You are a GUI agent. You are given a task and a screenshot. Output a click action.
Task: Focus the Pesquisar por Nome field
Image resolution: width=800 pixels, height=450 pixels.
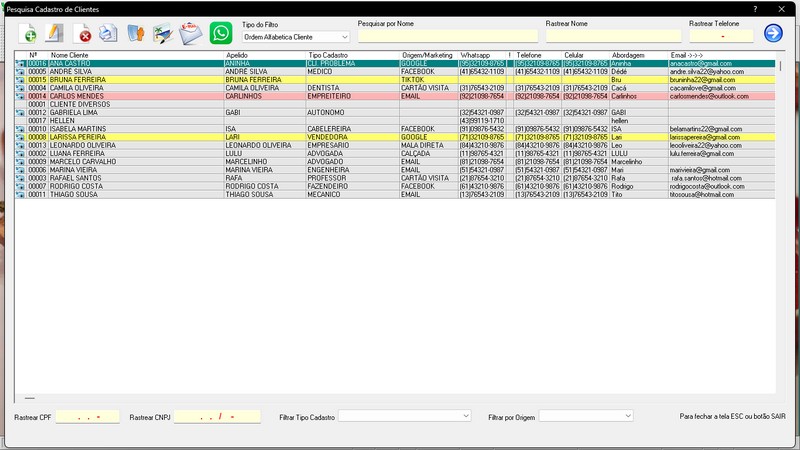(447, 36)
